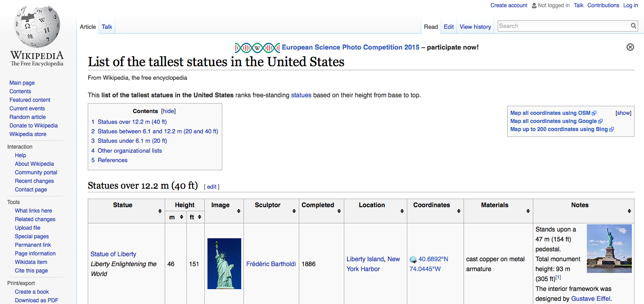Open Gustave Eiffel link
644x304 pixels.
coord(590,299)
